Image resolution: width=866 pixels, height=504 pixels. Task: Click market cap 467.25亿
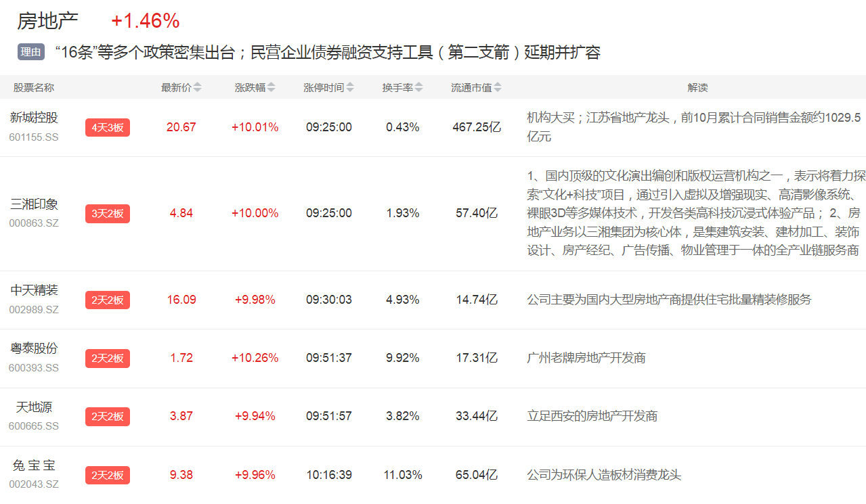point(477,127)
